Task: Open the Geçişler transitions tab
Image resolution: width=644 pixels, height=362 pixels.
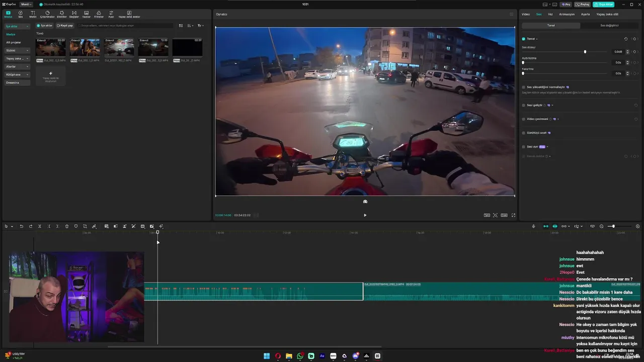Action: (x=74, y=14)
